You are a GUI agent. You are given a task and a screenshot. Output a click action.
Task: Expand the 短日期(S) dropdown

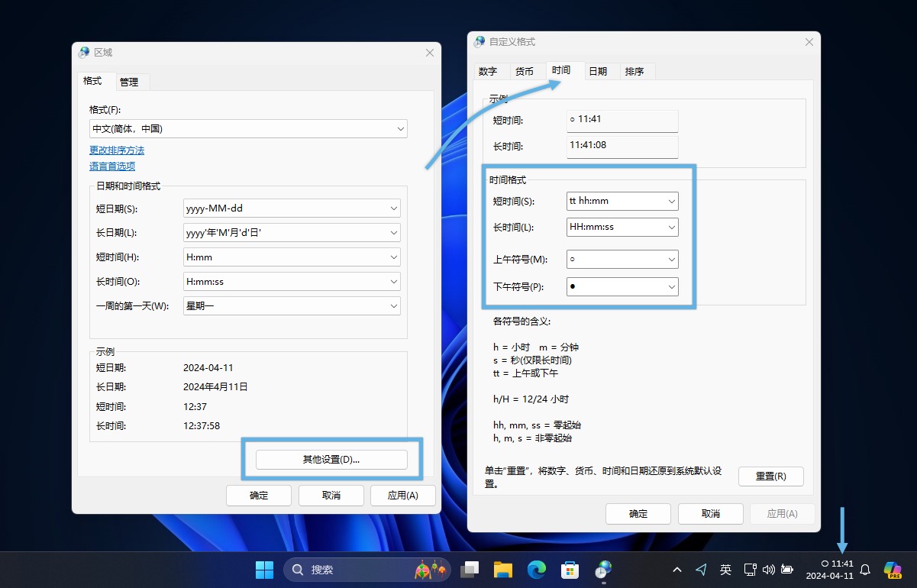292,208
